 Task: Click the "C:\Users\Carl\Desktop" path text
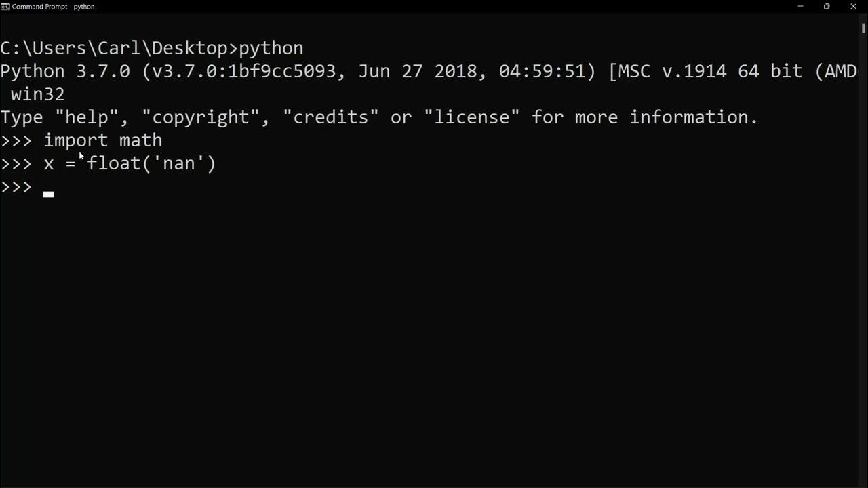[114, 48]
